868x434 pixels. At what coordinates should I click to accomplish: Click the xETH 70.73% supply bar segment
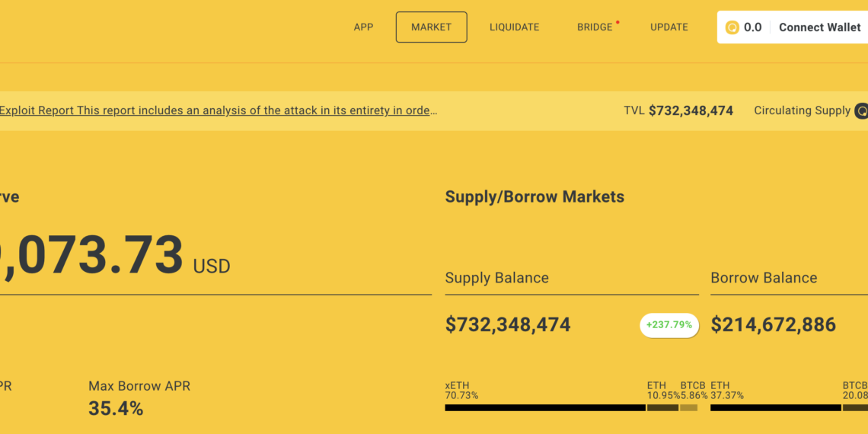(544, 407)
